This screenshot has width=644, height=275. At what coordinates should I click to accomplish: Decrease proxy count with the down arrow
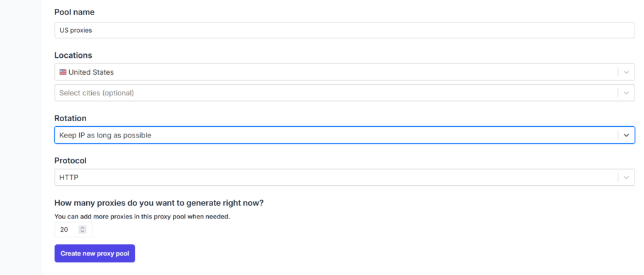(82, 232)
